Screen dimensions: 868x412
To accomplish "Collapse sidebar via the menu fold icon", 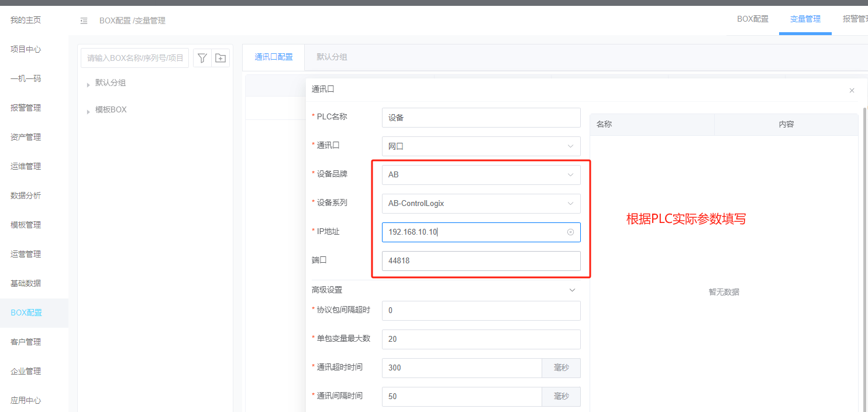I will [x=84, y=20].
